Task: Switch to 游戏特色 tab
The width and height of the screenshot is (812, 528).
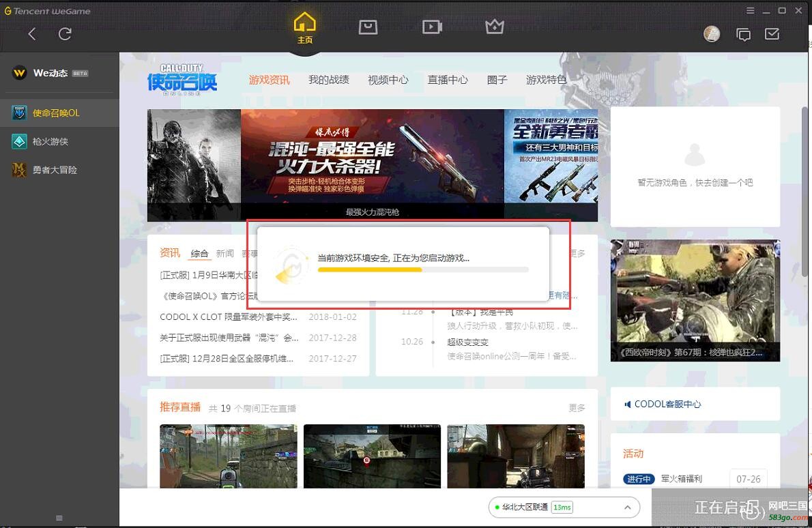Action: [x=547, y=80]
